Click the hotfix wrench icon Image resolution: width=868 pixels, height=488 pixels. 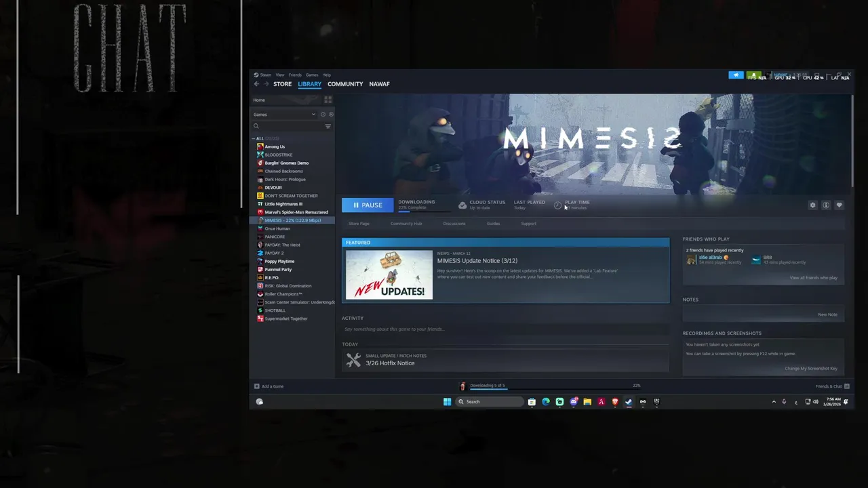click(353, 360)
